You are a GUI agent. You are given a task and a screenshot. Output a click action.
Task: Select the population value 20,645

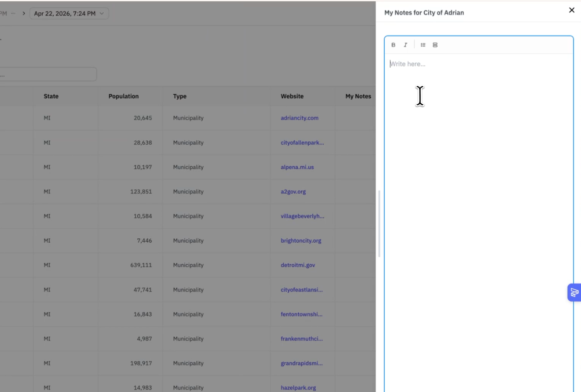pos(142,118)
